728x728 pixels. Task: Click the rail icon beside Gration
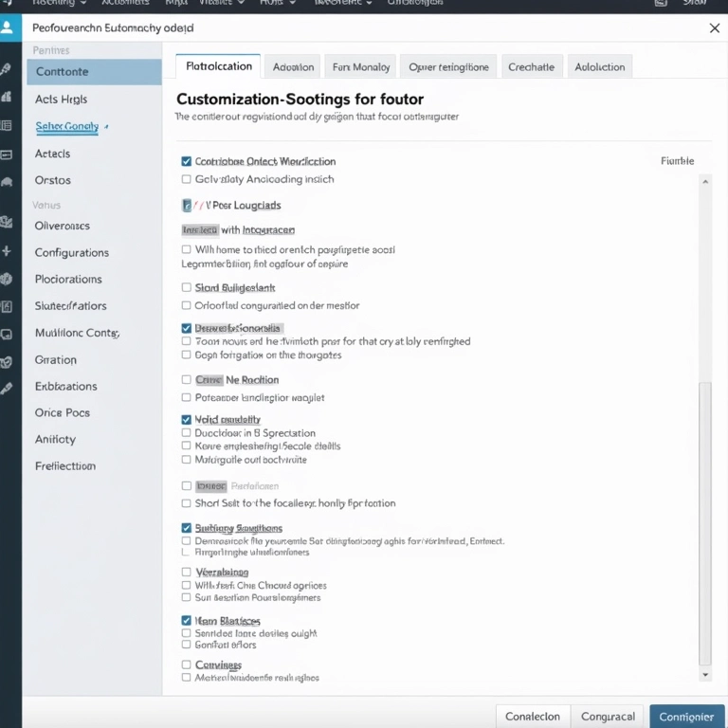[x=6, y=362]
